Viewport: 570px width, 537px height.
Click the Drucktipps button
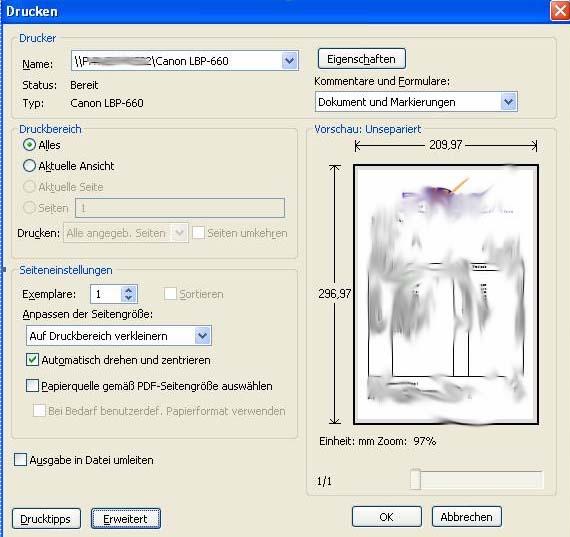pyautogui.click(x=46, y=519)
